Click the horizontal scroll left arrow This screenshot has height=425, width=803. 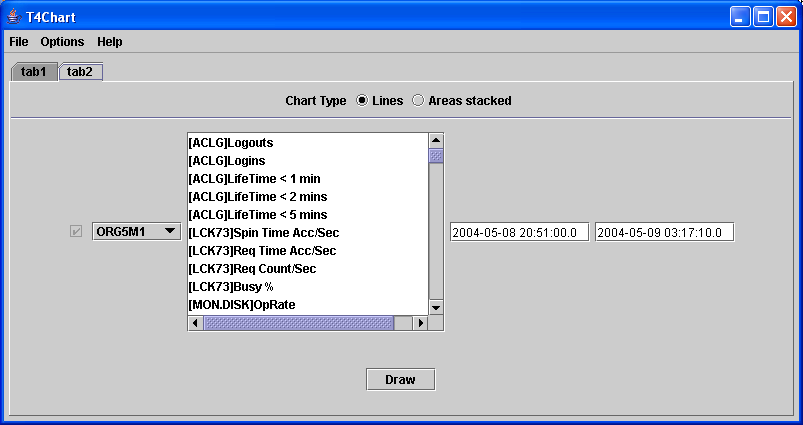coord(195,323)
